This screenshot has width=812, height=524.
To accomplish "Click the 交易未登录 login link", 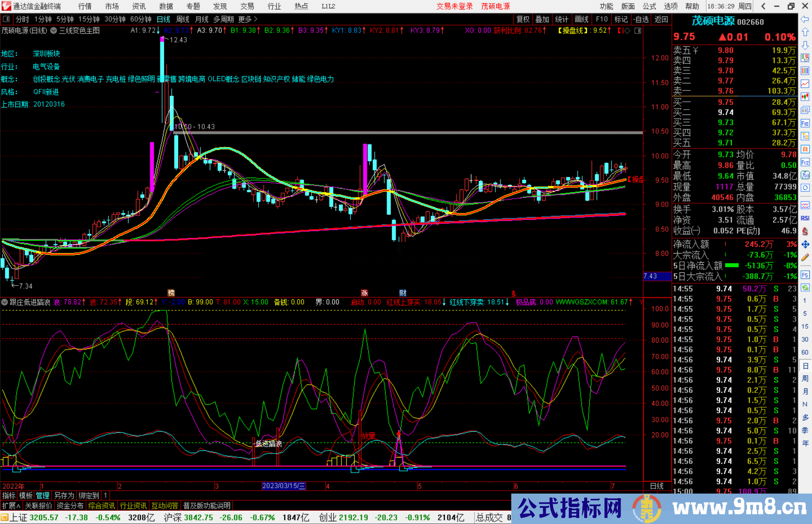I will tap(454, 6).
